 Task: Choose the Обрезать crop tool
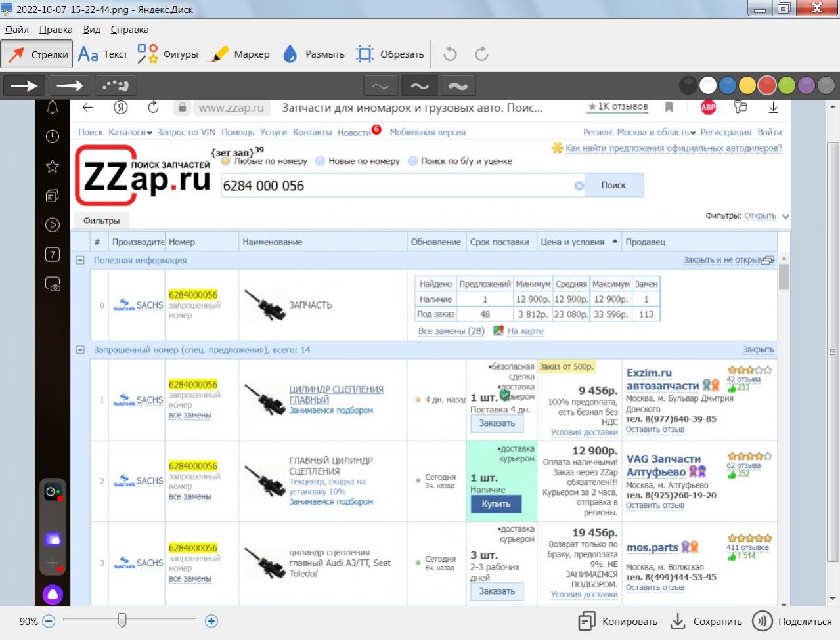pos(390,54)
